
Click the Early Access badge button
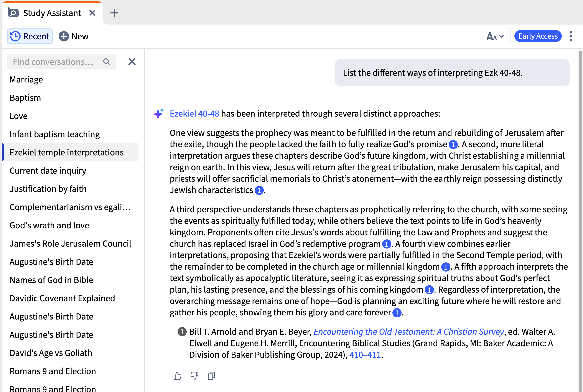pyautogui.click(x=538, y=36)
